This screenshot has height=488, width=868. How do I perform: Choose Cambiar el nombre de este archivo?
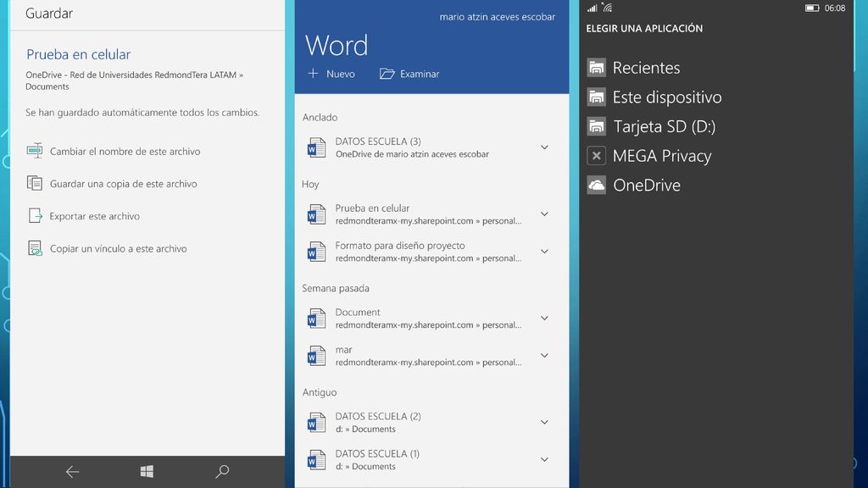click(125, 151)
